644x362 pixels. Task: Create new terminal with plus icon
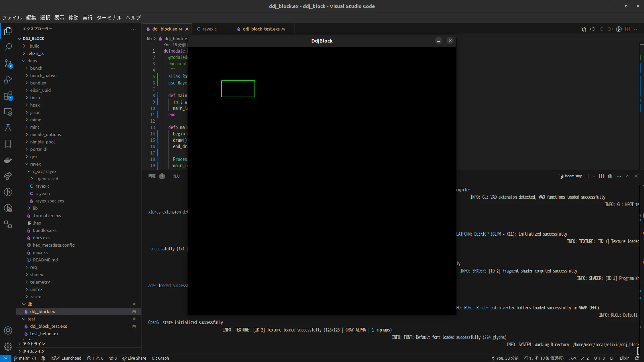(x=588, y=176)
